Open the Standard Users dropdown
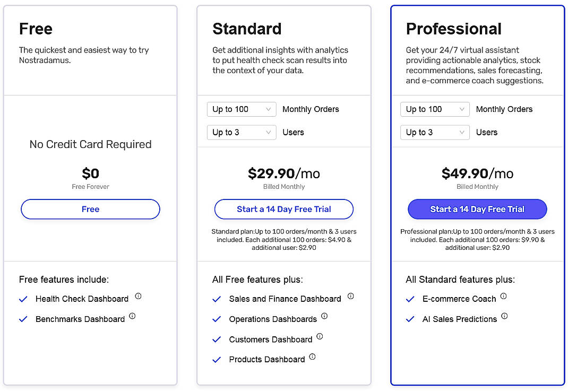 click(241, 132)
